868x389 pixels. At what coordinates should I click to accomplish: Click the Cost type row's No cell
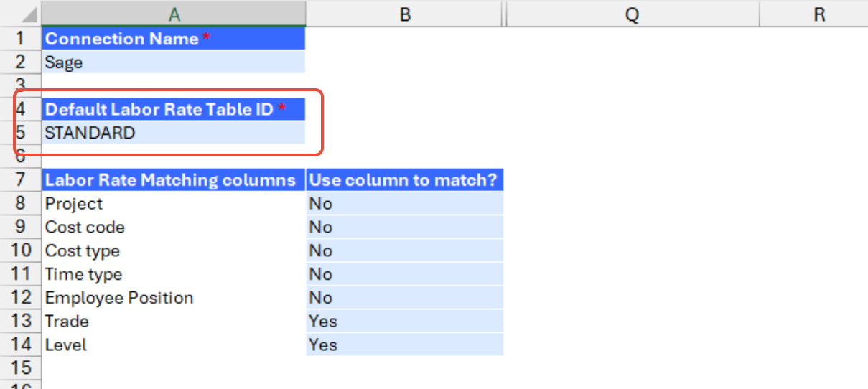[x=405, y=250]
